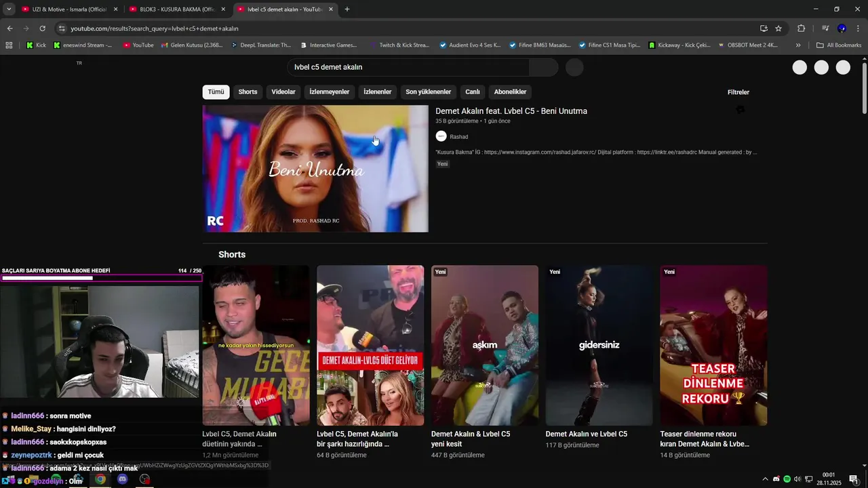Open the Rashad channel link
The width and height of the screenshot is (868, 488).
459,137
